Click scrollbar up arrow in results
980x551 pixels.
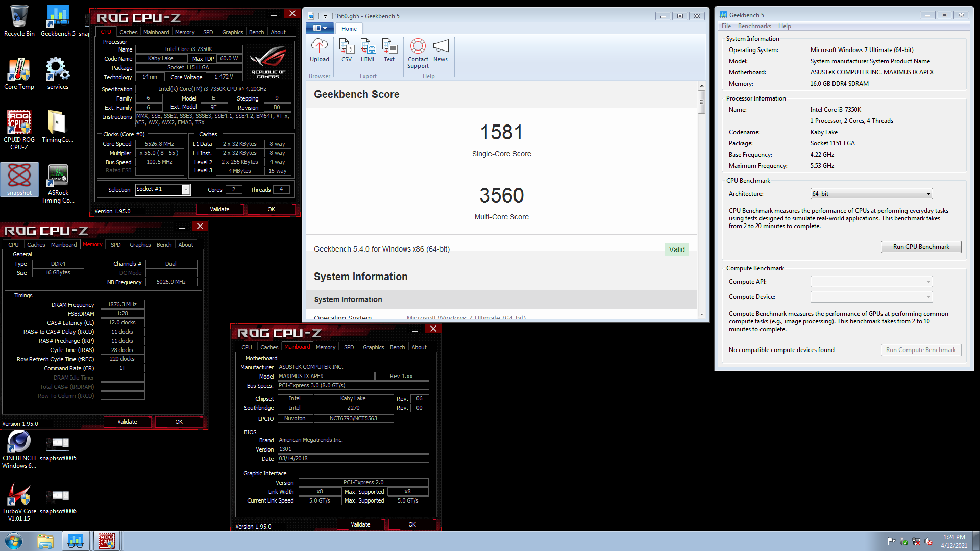pyautogui.click(x=702, y=86)
